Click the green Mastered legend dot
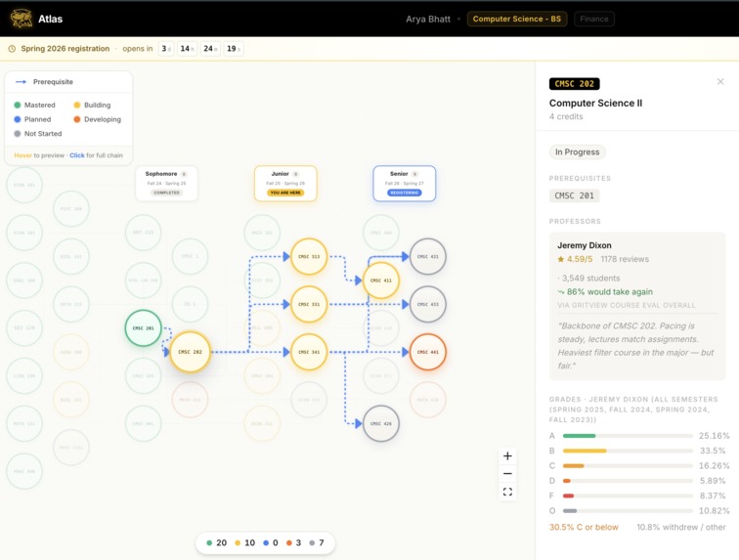This screenshot has height=560, width=739. coord(18,105)
